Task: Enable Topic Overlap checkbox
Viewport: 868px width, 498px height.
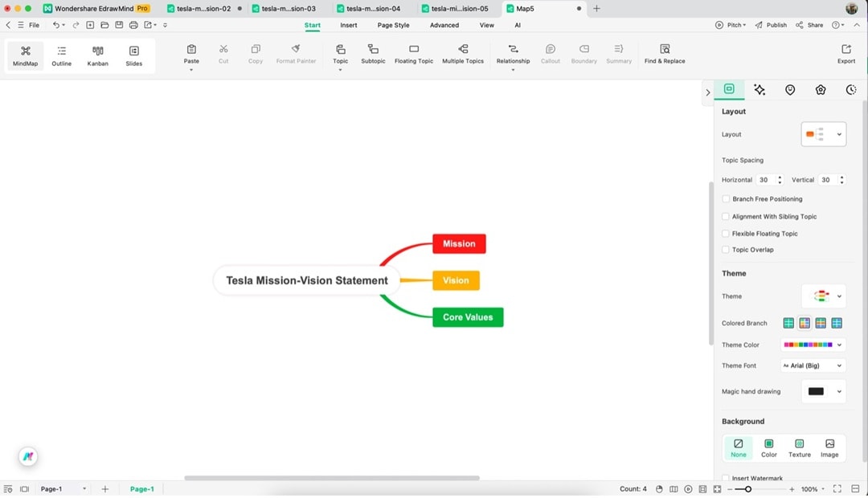Action: [726, 250]
